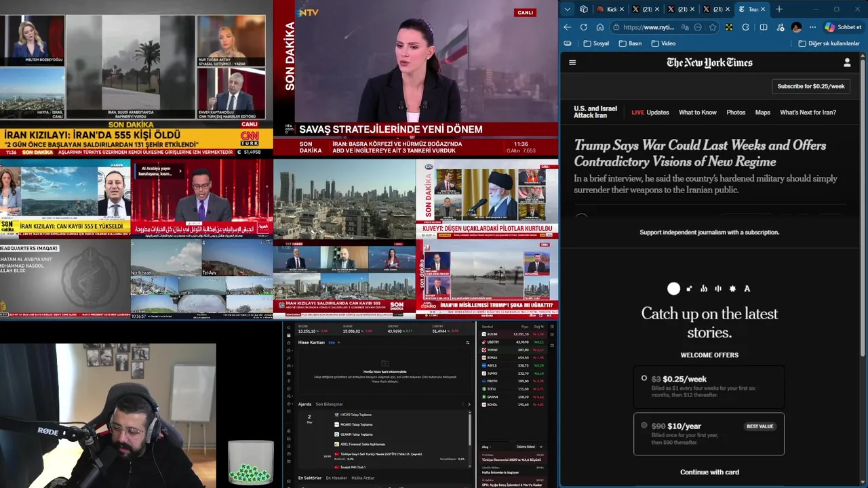This screenshot has height=488, width=868.
Task: Close the Kick browser tab
Action: click(x=622, y=9)
